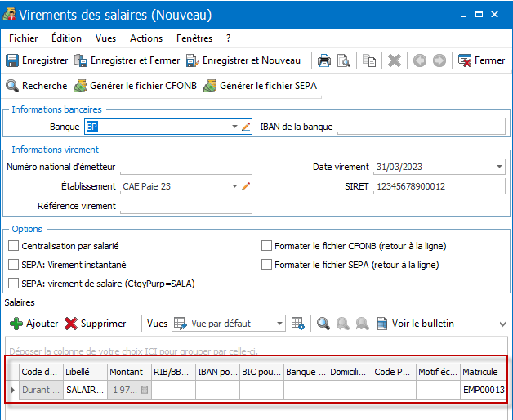513x420 pixels.
Task: Click the IBAN de la banque field
Action: click(422, 127)
